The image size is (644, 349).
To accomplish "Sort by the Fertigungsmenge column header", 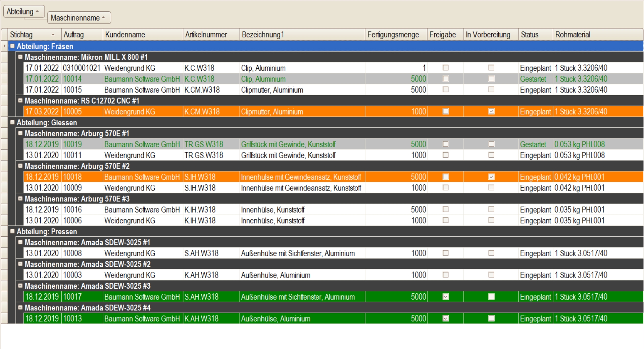I will pyautogui.click(x=396, y=35).
